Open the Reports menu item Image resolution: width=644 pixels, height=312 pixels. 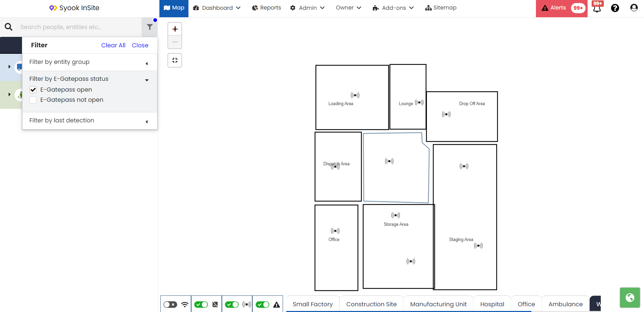[266, 8]
